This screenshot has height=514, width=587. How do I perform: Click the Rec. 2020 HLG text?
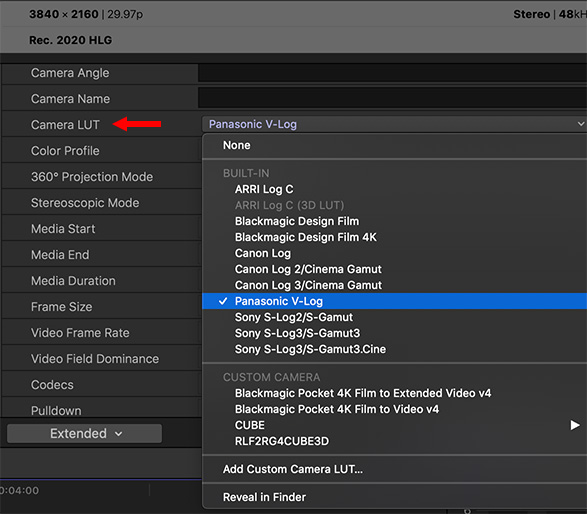(x=70, y=40)
